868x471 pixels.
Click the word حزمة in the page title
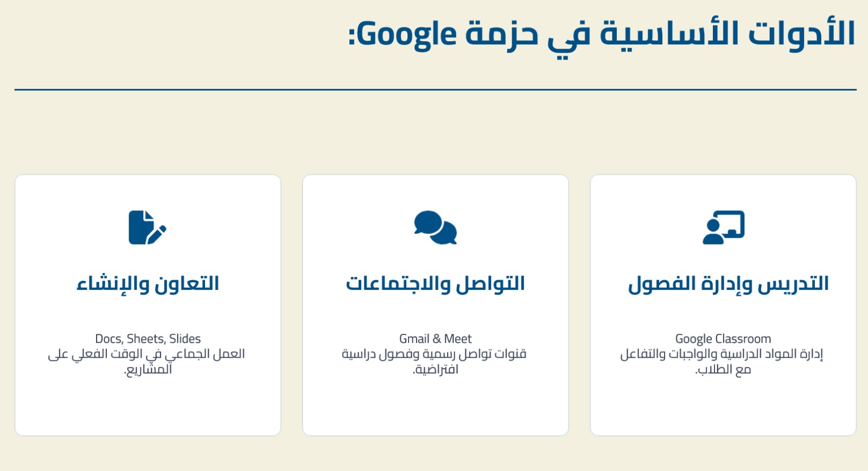point(502,35)
